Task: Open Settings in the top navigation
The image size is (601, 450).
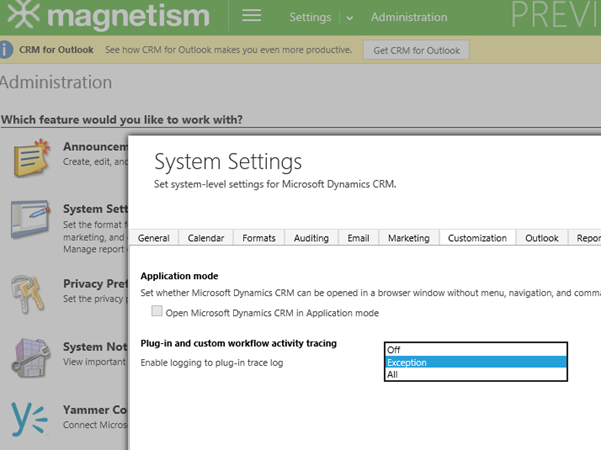Action: [x=310, y=18]
